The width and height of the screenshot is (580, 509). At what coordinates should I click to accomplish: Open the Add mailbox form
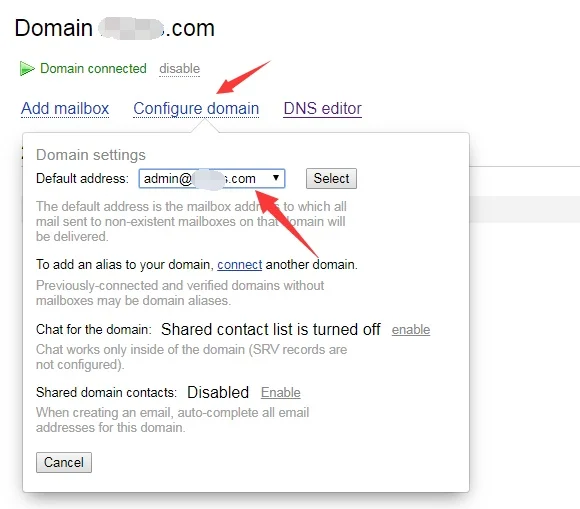[65, 109]
